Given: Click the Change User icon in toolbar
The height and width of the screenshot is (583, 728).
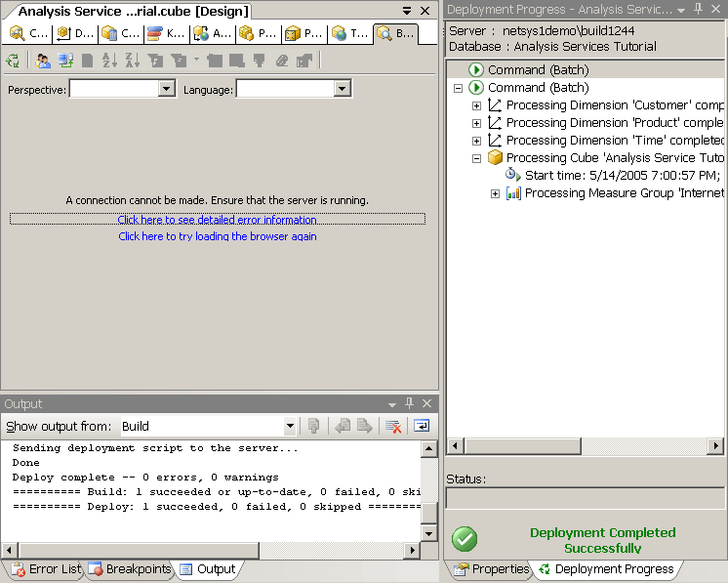Looking at the screenshot, I should (43, 61).
